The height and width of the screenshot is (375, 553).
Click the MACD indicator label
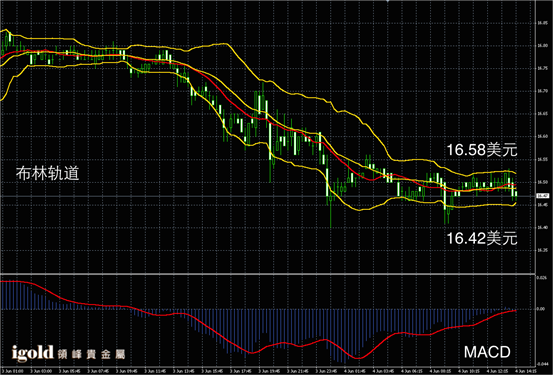click(x=487, y=352)
